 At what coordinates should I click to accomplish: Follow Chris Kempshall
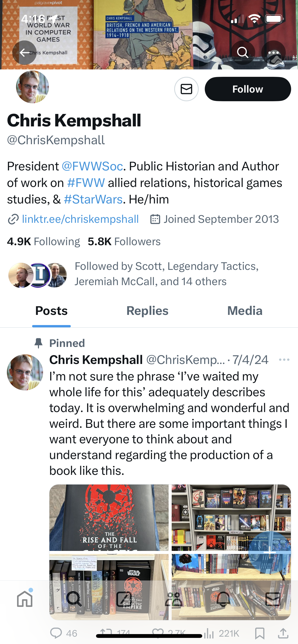tap(248, 89)
